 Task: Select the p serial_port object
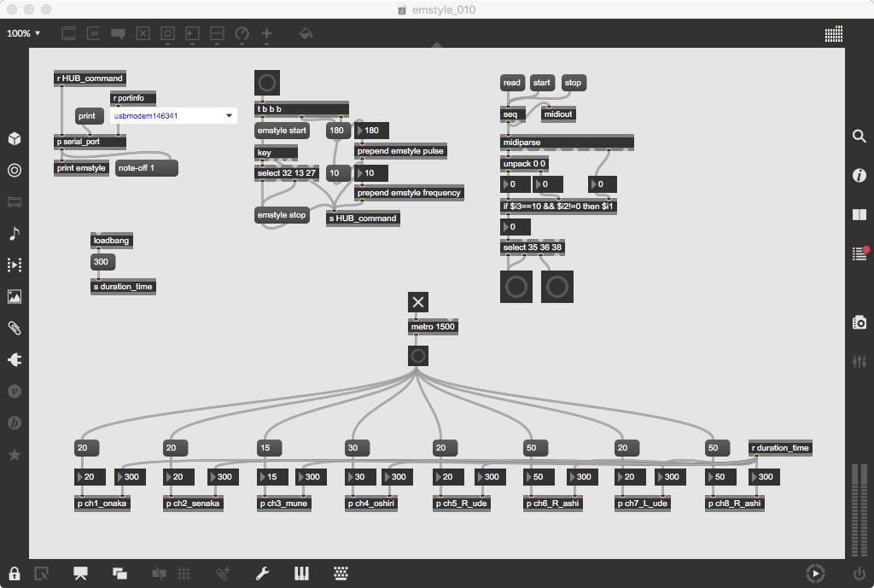click(90, 142)
